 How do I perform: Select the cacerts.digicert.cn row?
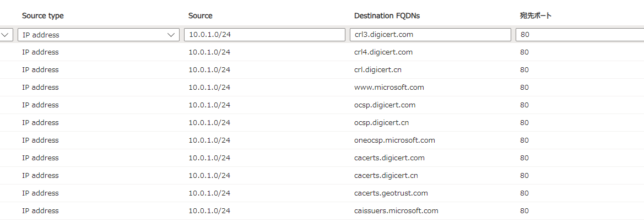(386, 176)
